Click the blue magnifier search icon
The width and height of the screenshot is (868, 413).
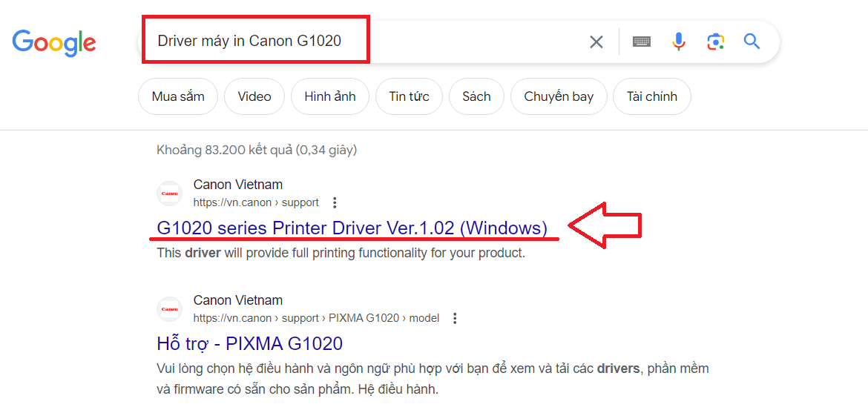(x=752, y=42)
